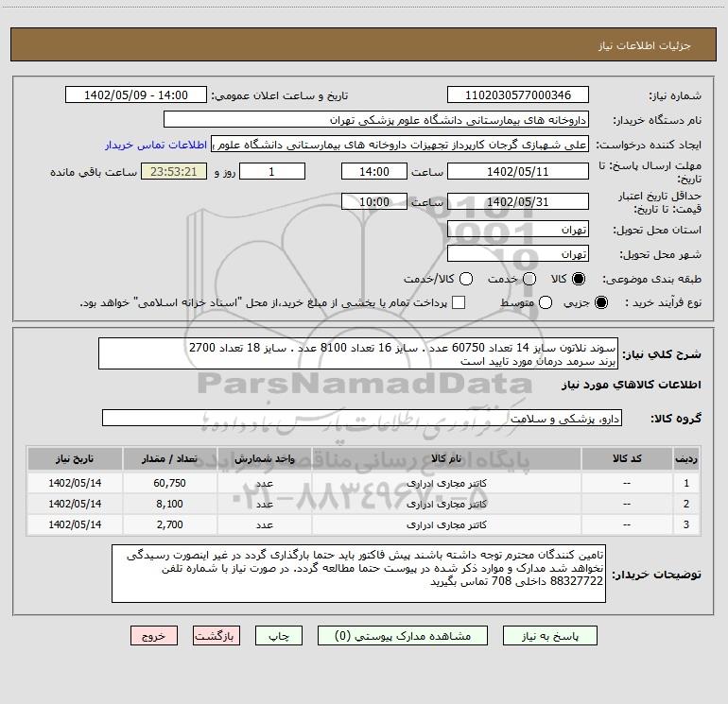Image resolution: width=728 pixels, height=704 pixels.
Task: Click the date 1402/05/14 in row 1
Action: tap(75, 483)
